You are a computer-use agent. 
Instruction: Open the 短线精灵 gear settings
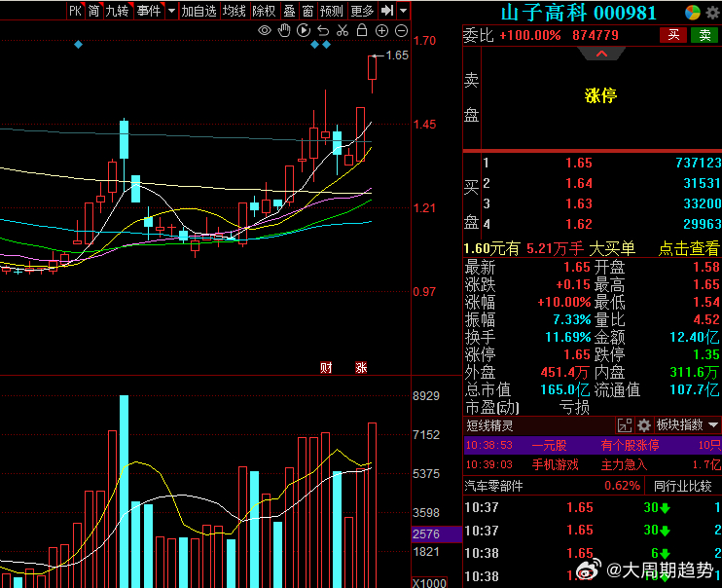644,425
